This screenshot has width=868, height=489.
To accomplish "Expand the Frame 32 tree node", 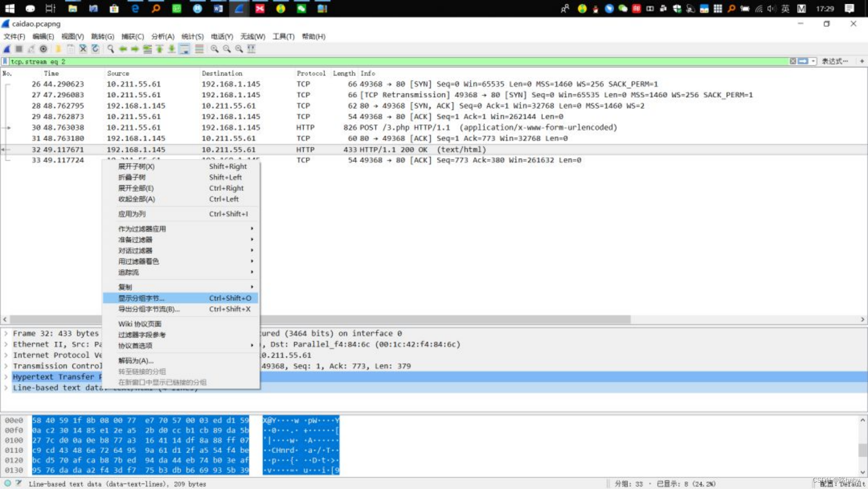I will pos(6,334).
